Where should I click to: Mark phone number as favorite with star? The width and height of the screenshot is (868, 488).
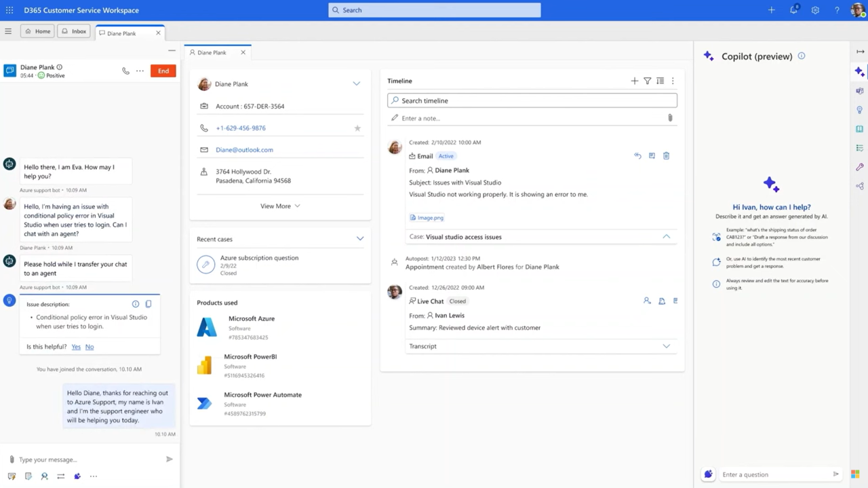click(x=357, y=128)
